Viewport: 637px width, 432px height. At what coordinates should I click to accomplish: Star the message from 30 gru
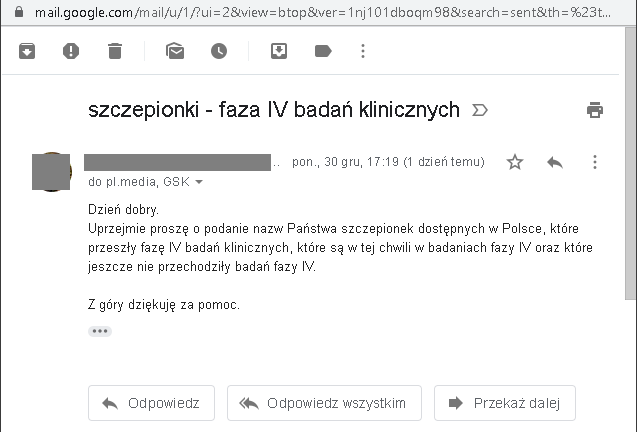click(x=515, y=162)
